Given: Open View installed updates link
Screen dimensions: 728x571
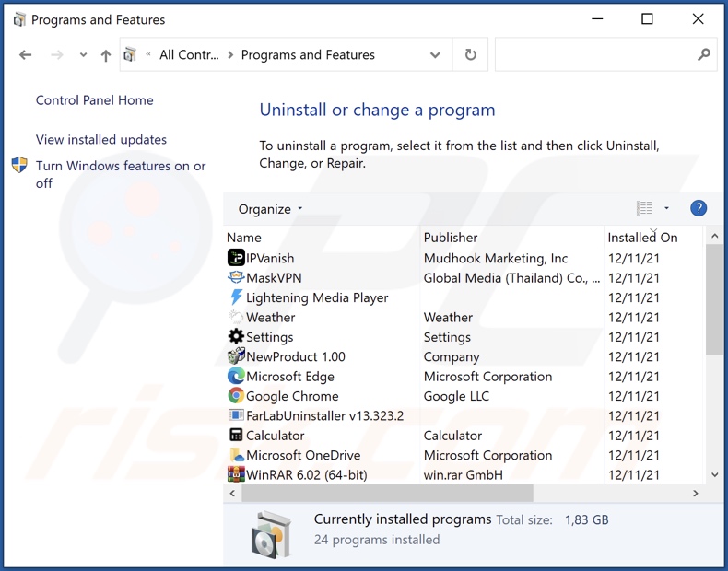Looking at the screenshot, I should [x=101, y=140].
